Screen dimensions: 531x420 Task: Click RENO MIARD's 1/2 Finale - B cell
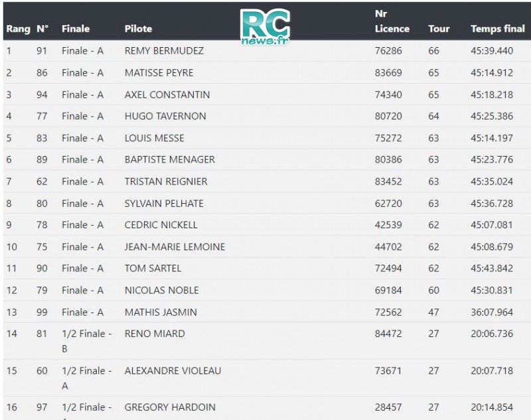pyautogui.click(x=87, y=341)
